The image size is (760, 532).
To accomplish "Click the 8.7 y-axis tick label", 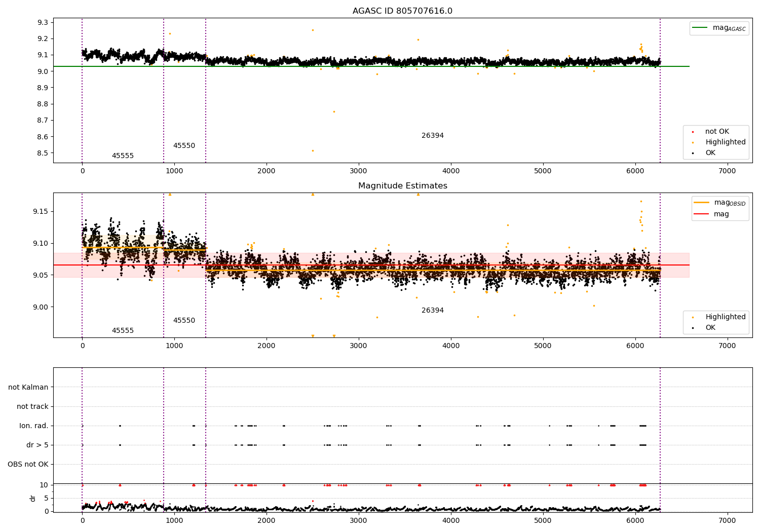I will [x=43, y=121].
